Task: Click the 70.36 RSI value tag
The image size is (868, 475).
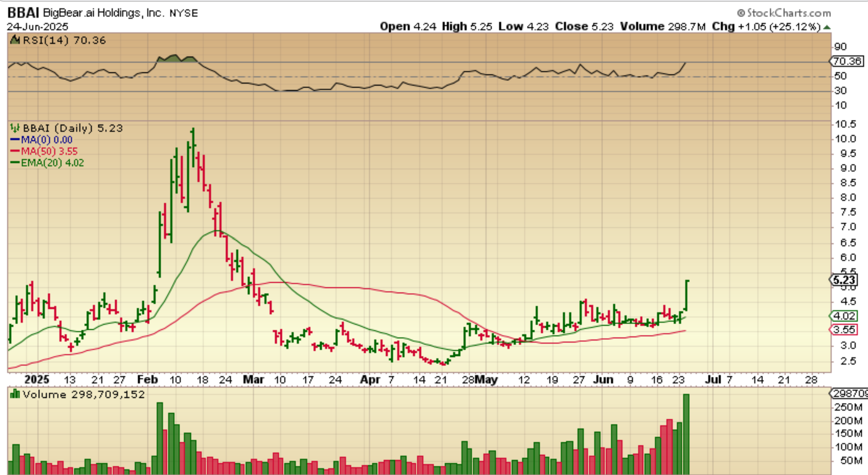Action: 847,61
